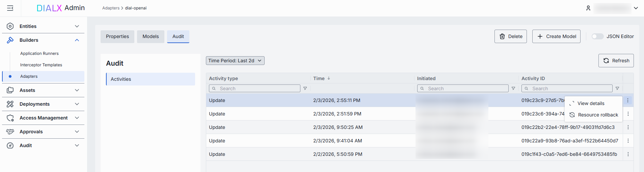The image size is (644, 172).
Task: Switch to the Models tab
Action: [151, 36]
